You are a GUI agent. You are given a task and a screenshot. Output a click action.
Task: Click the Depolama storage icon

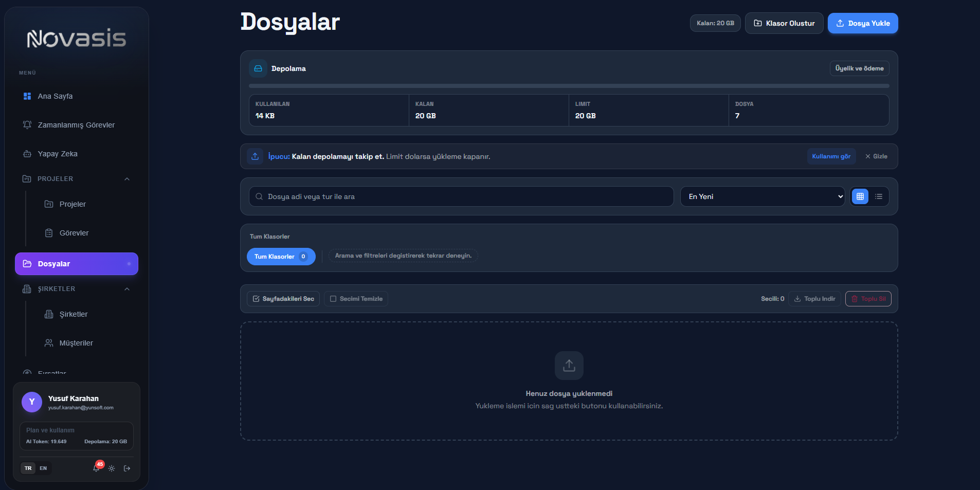258,68
